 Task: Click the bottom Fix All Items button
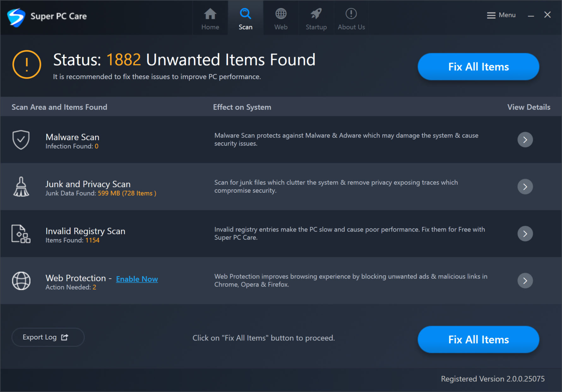(478, 340)
